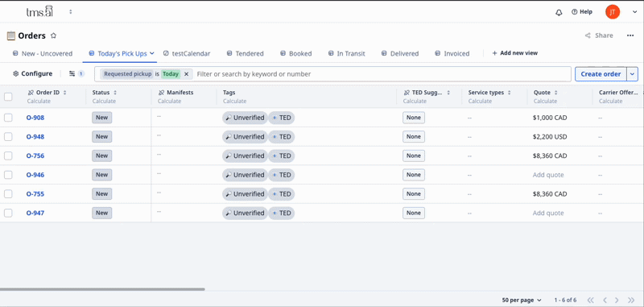
Task: Open the None TED suggestion for O-755
Action: point(414,194)
